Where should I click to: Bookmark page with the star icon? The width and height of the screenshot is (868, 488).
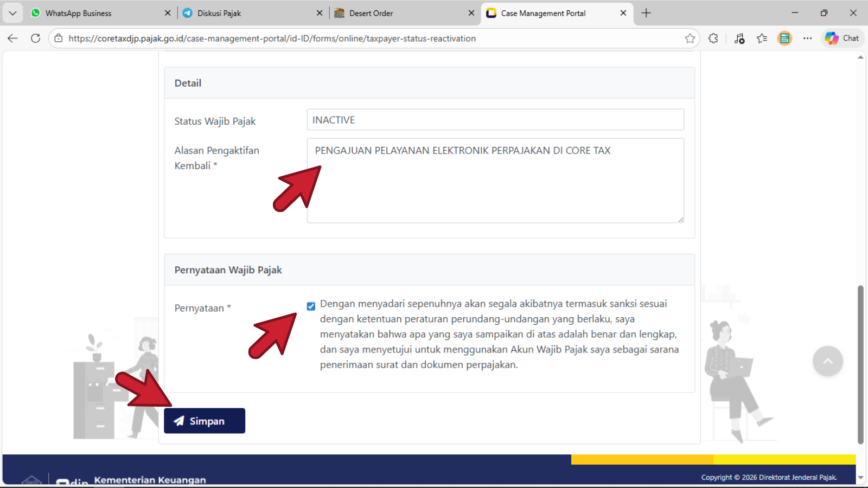coord(690,38)
